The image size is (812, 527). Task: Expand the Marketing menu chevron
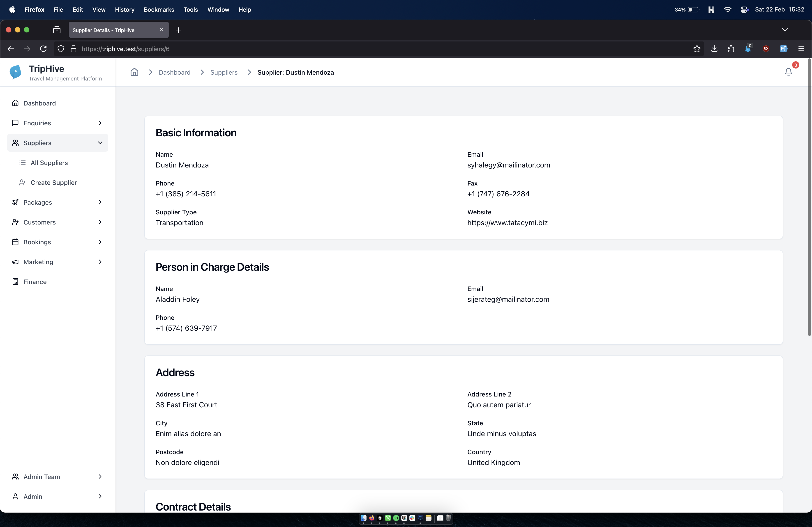(x=100, y=262)
